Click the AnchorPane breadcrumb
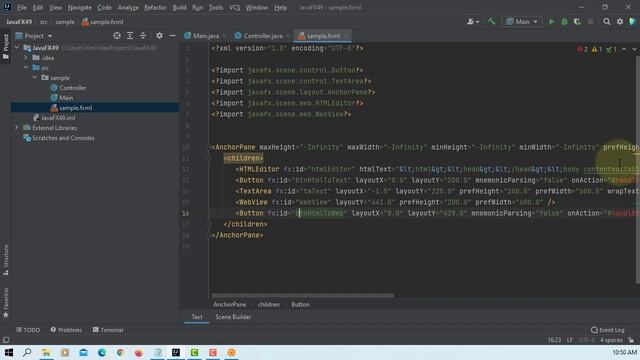Image resolution: width=640 pixels, height=360 pixels. [x=229, y=304]
